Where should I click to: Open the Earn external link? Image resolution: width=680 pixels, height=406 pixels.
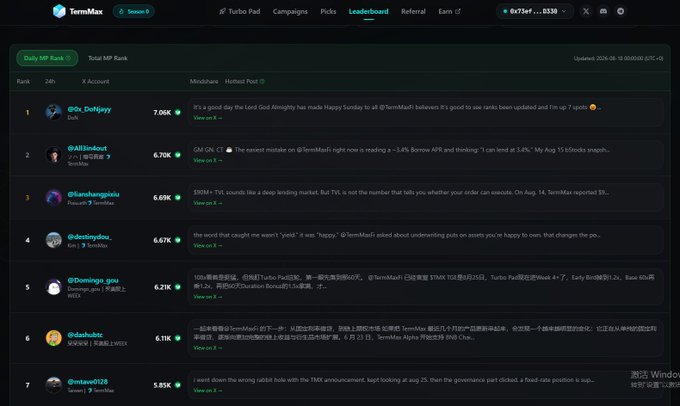pos(449,11)
